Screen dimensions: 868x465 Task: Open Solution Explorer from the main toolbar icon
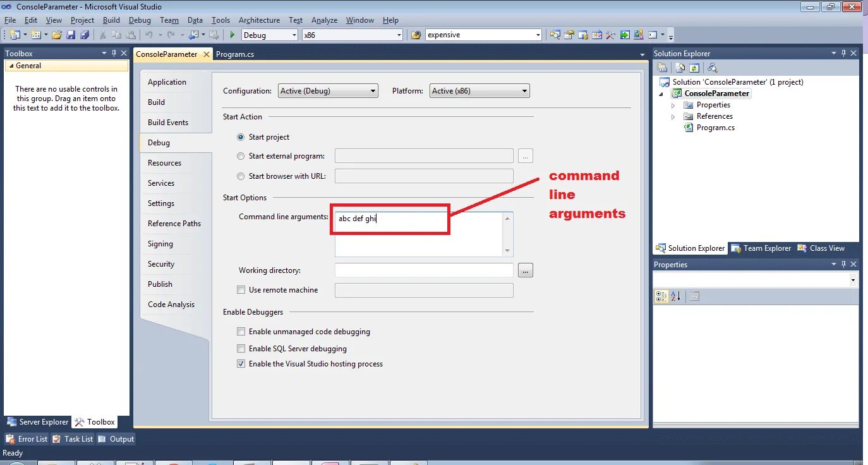555,35
